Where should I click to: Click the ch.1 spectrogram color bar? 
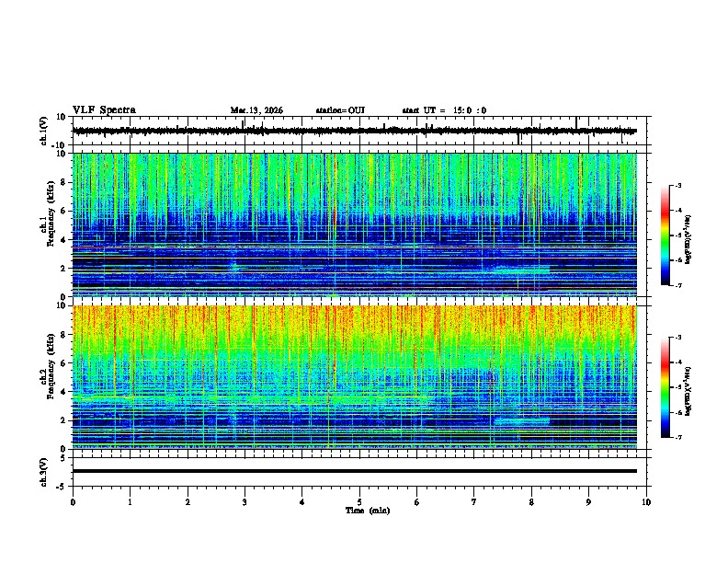click(665, 236)
